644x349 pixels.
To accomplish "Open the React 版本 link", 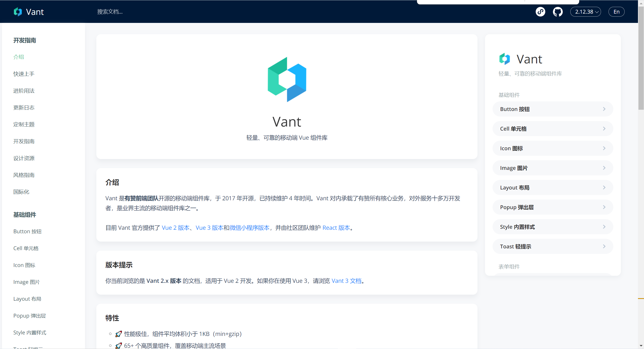I will [x=336, y=228].
